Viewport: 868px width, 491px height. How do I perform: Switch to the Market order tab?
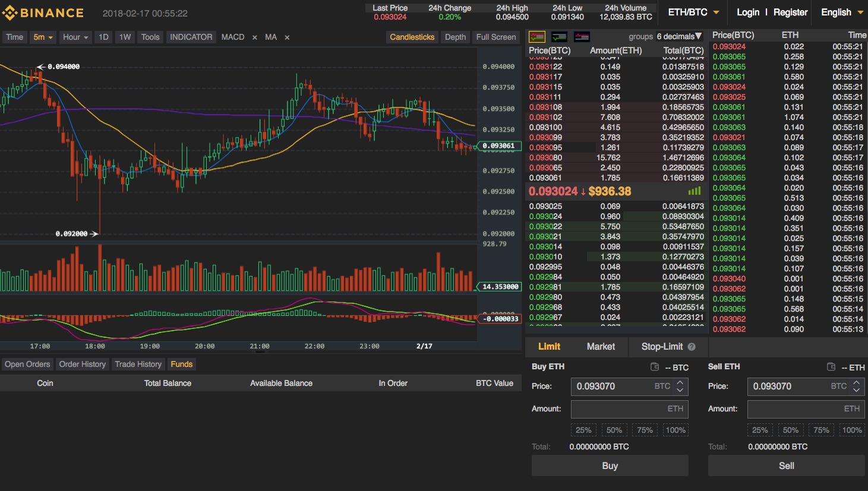[x=601, y=347]
